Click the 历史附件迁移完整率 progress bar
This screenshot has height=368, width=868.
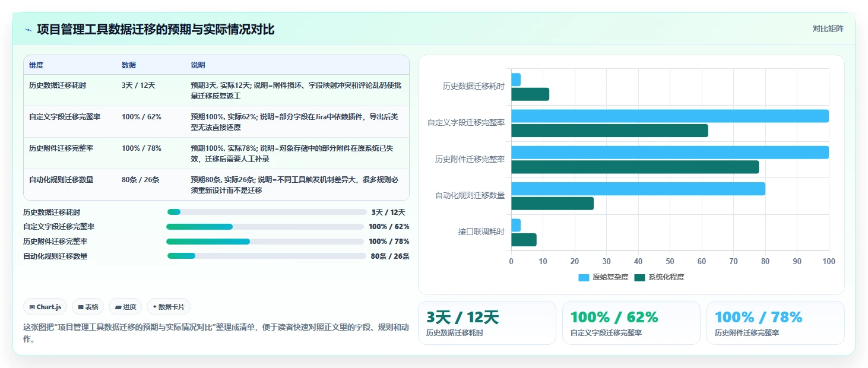(x=265, y=242)
